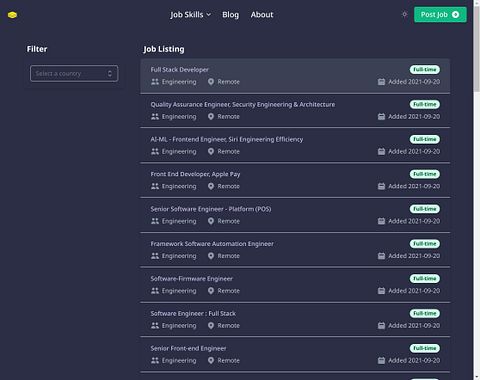
Task: Click calendar icon on Software Engineer : Full Stack
Action: 381,326
